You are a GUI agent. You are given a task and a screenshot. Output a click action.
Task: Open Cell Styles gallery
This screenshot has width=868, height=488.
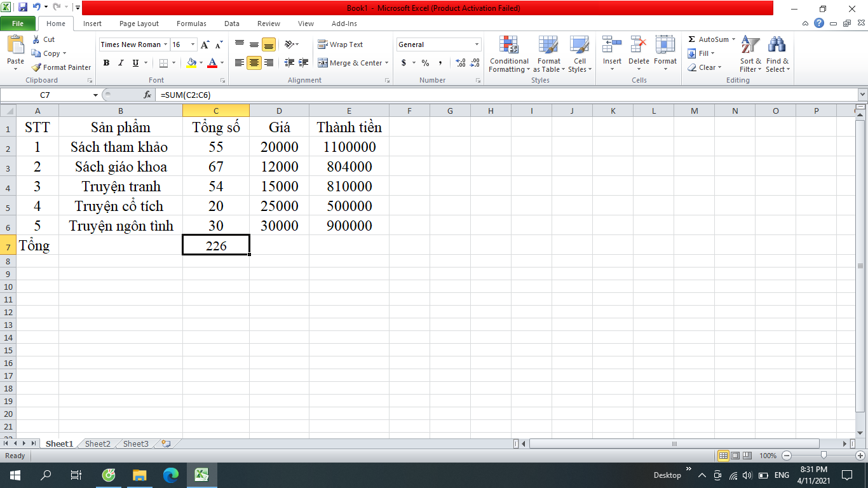coord(580,55)
